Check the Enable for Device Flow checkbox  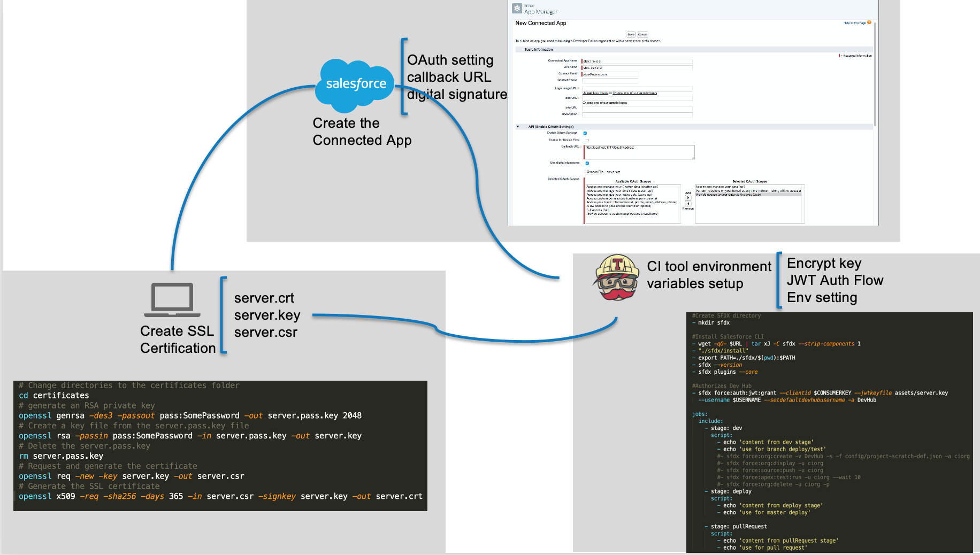587,140
